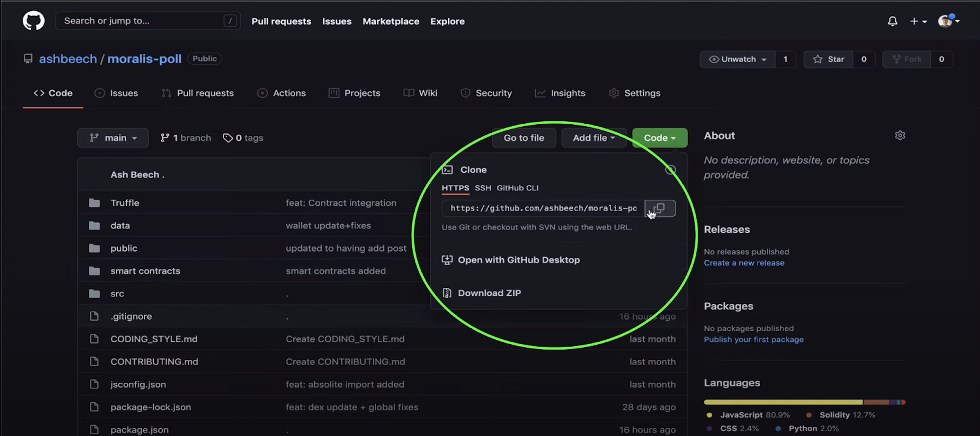View the 0 tags link
The width and height of the screenshot is (980, 436).
click(243, 138)
